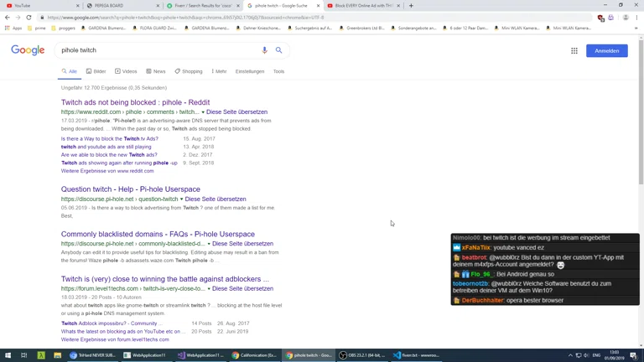Click the address bar URL
Viewport: 644px width, 362px height.
[185, 18]
